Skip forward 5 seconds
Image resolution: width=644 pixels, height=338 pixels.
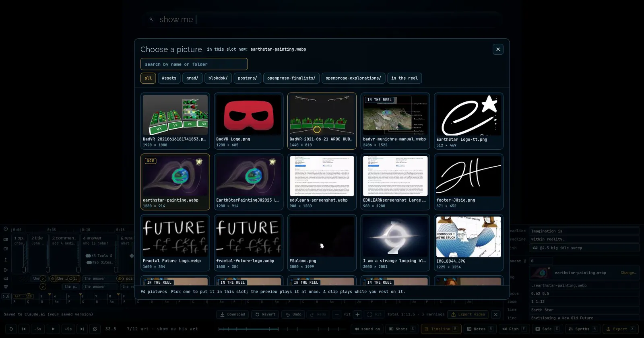68,329
